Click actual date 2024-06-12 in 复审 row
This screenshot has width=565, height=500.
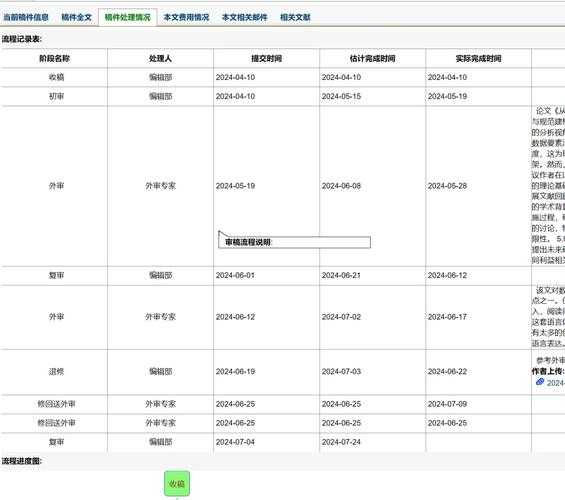pos(447,275)
